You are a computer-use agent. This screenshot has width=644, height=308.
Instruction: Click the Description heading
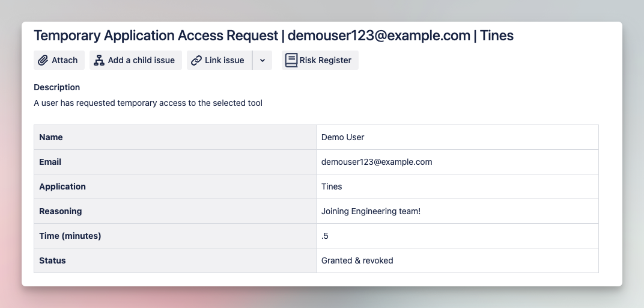pyautogui.click(x=56, y=87)
